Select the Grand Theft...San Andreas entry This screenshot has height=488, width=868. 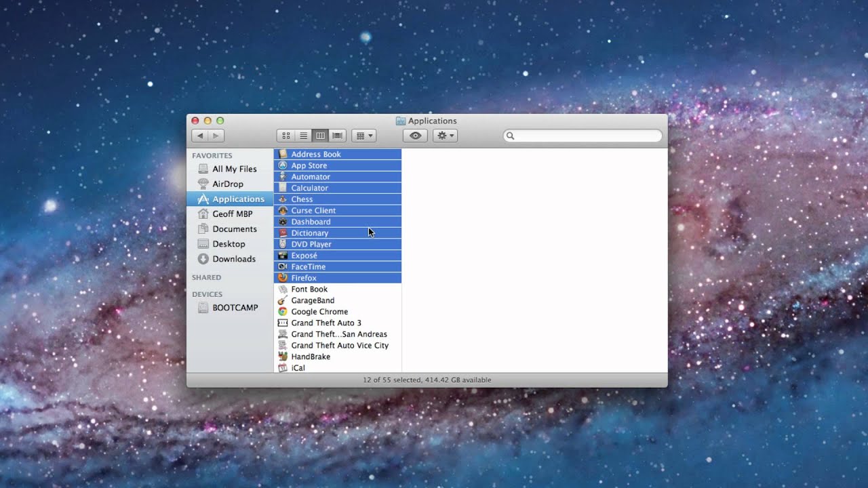(338, 334)
